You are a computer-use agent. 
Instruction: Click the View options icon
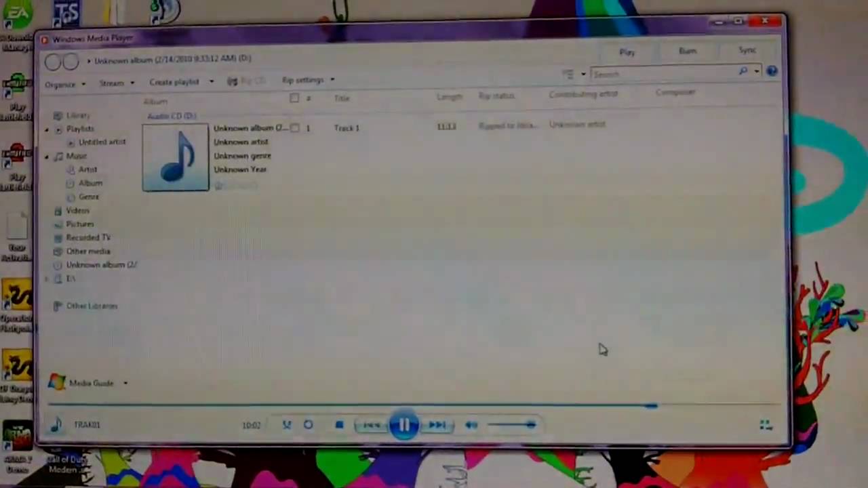tap(568, 75)
